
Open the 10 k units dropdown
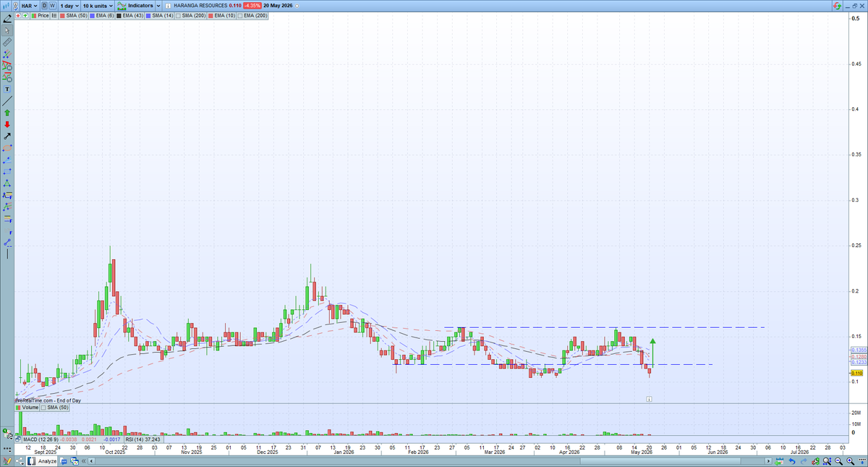(x=98, y=5)
